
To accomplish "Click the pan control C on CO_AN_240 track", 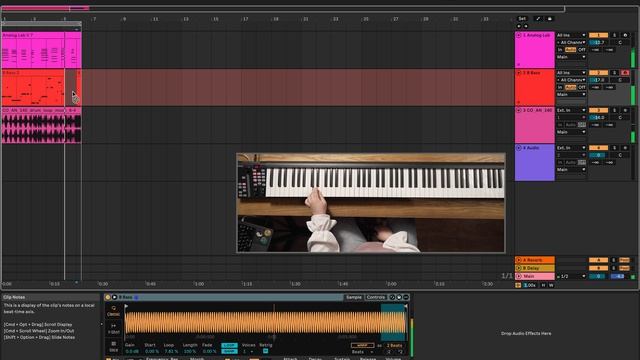I will pyautogui.click(x=620, y=118).
